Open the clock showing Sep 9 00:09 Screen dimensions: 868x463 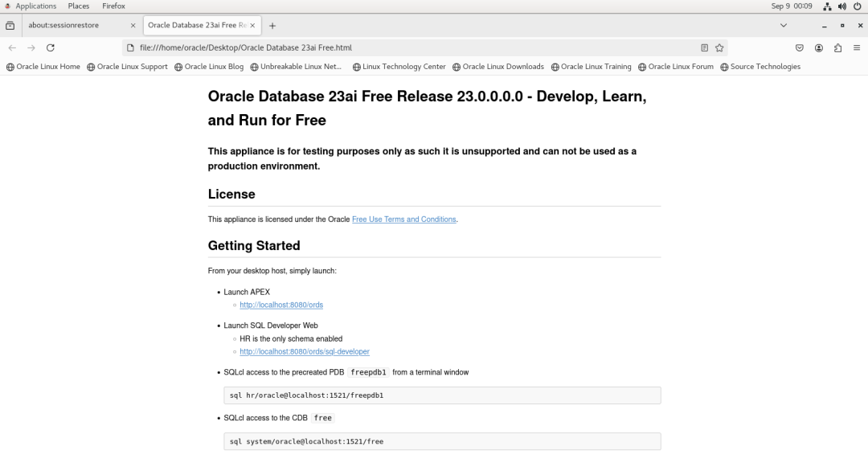792,6
